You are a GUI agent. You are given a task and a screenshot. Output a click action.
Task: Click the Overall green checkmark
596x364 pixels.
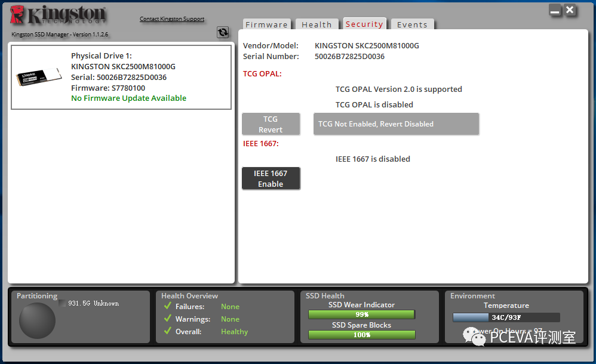click(x=168, y=331)
